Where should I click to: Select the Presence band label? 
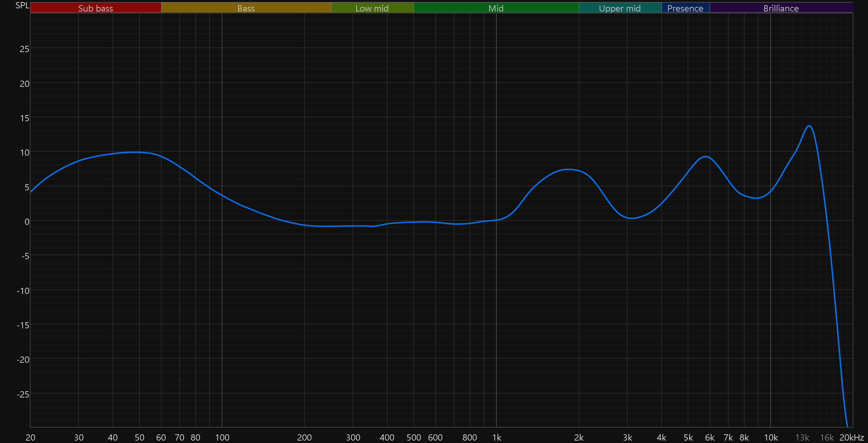point(685,8)
